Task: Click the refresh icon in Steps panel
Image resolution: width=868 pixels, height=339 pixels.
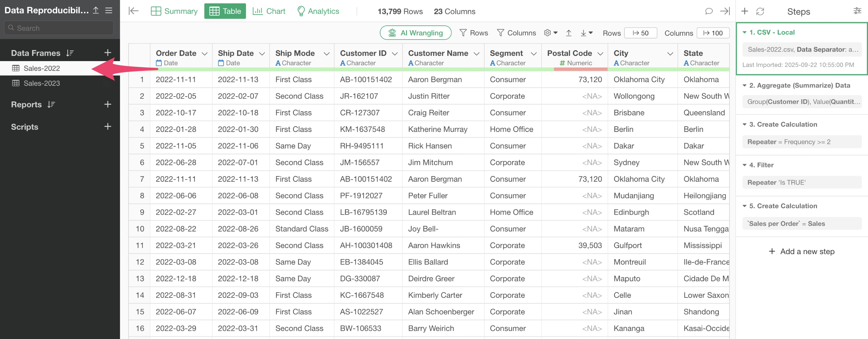Action: coord(760,12)
